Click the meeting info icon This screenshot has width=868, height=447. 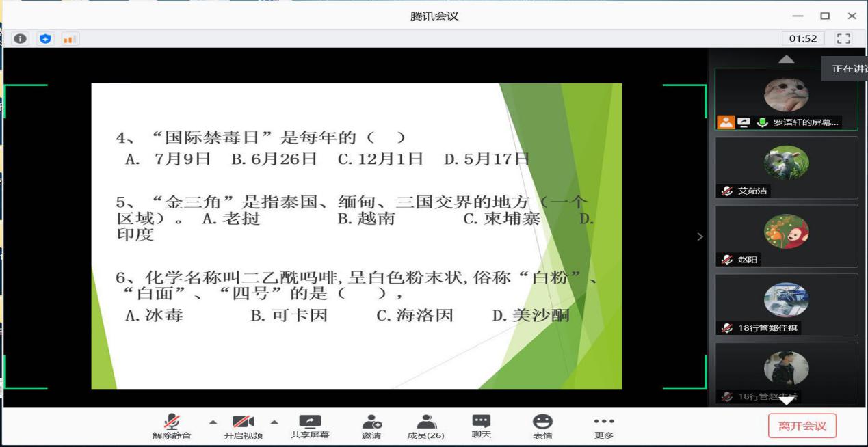coord(21,39)
